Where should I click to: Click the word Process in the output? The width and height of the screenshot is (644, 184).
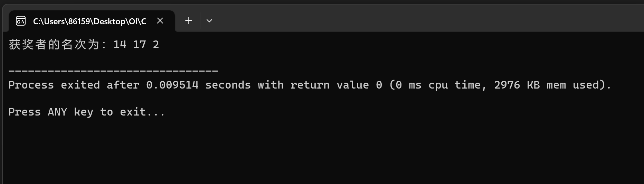[31, 85]
